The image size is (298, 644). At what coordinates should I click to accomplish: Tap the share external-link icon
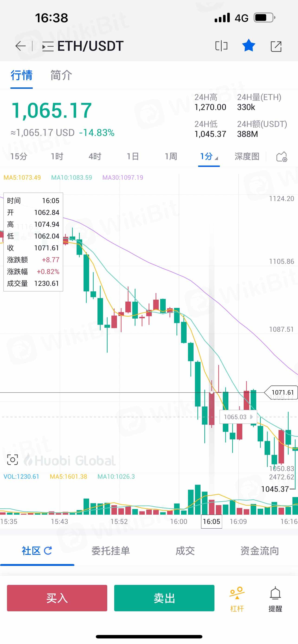(276, 46)
